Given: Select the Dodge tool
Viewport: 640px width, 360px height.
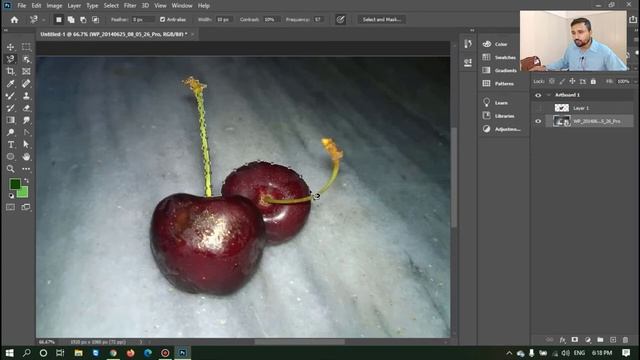Looking at the screenshot, I should (11, 132).
